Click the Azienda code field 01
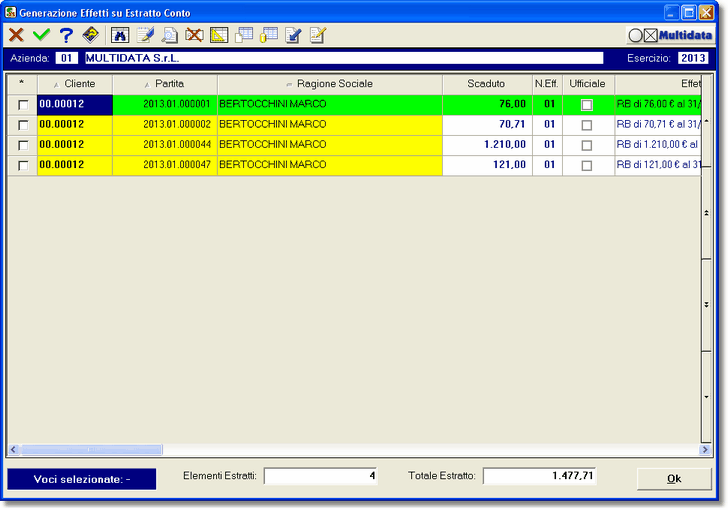The height and width of the screenshot is (510, 728). tap(66, 58)
